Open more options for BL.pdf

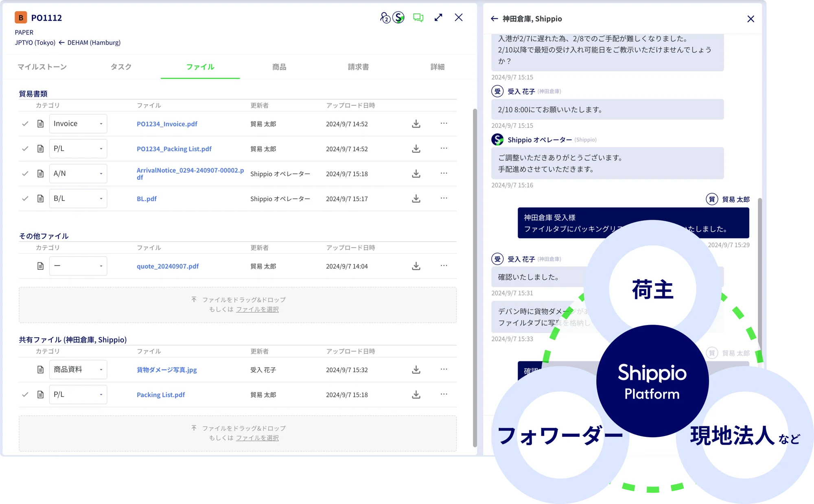point(444,199)
